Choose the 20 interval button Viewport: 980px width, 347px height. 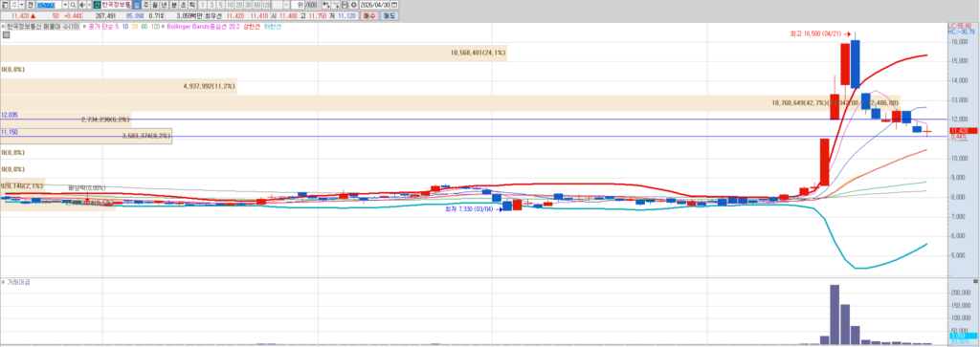point(238,5)
